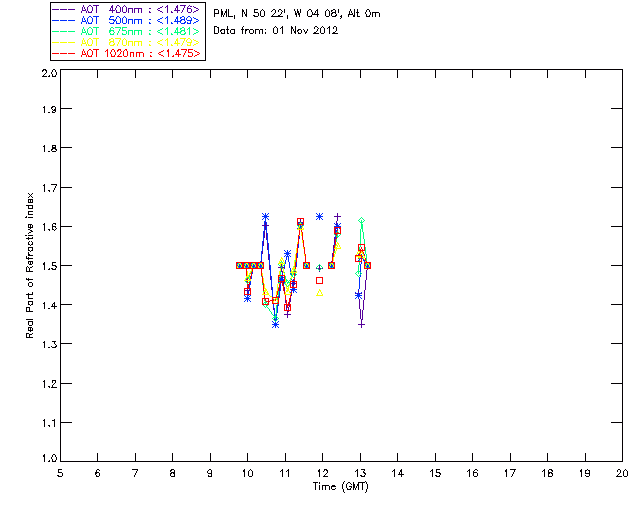
Task: Click the x-axis tick label 17
Action: (510, 473)
